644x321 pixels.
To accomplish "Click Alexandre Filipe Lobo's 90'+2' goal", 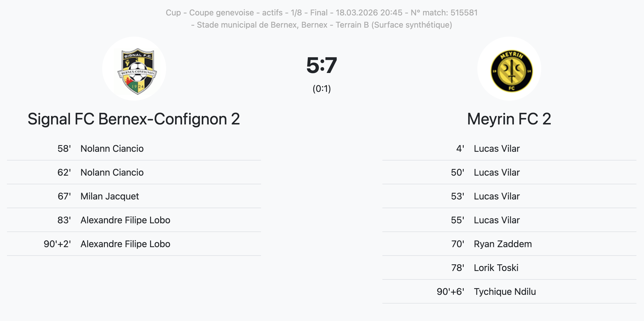I will point(125,244).
